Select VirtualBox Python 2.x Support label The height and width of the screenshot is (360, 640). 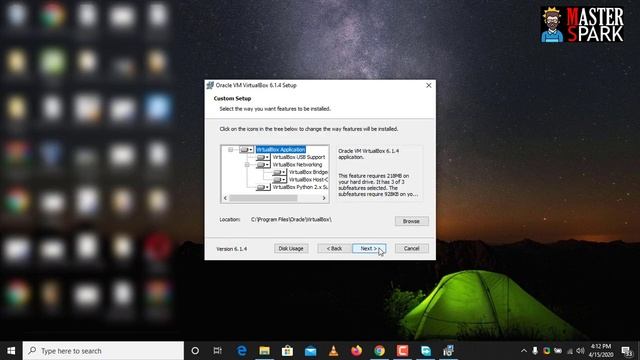(x=300, y=187)
